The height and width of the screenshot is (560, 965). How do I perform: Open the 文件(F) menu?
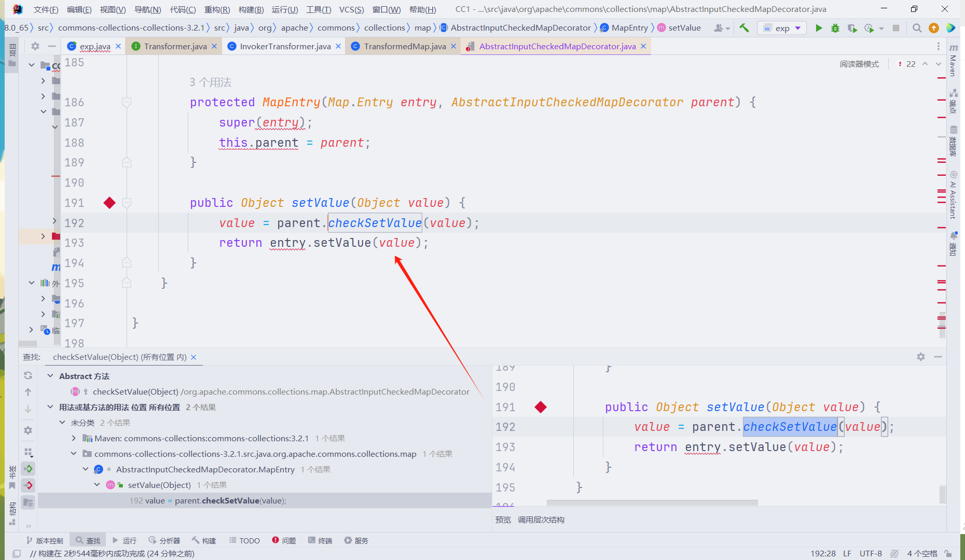[46, 9]
